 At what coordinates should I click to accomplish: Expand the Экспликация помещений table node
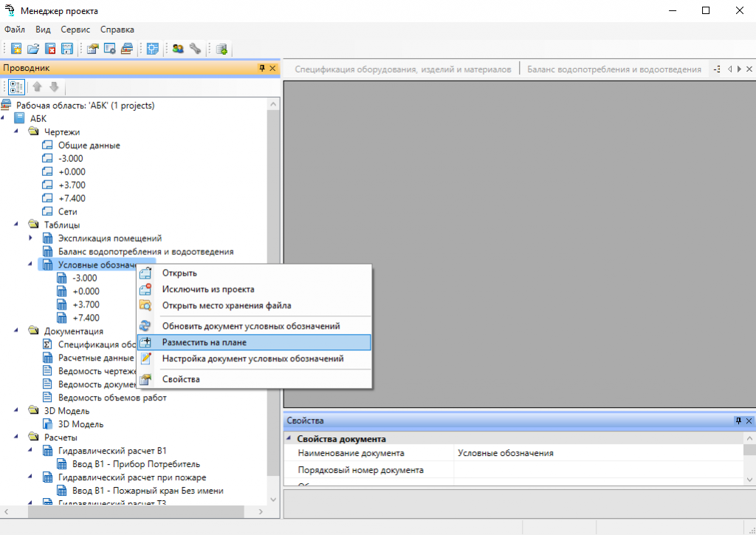click(30, 239)
